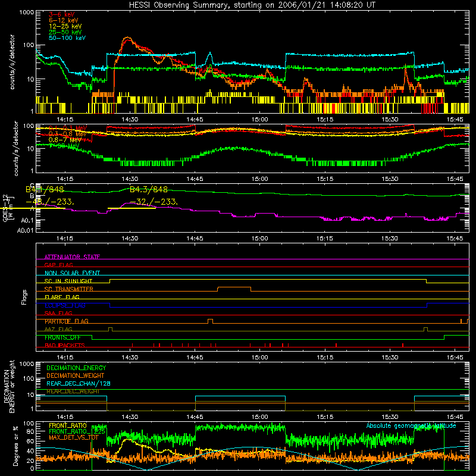Click the Flags y-axis title

point(24,297)
